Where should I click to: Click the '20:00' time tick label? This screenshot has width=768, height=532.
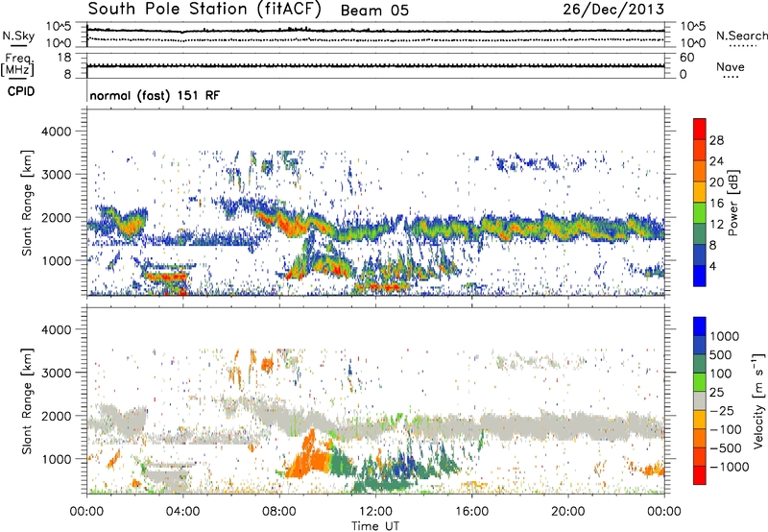(568, 512)
